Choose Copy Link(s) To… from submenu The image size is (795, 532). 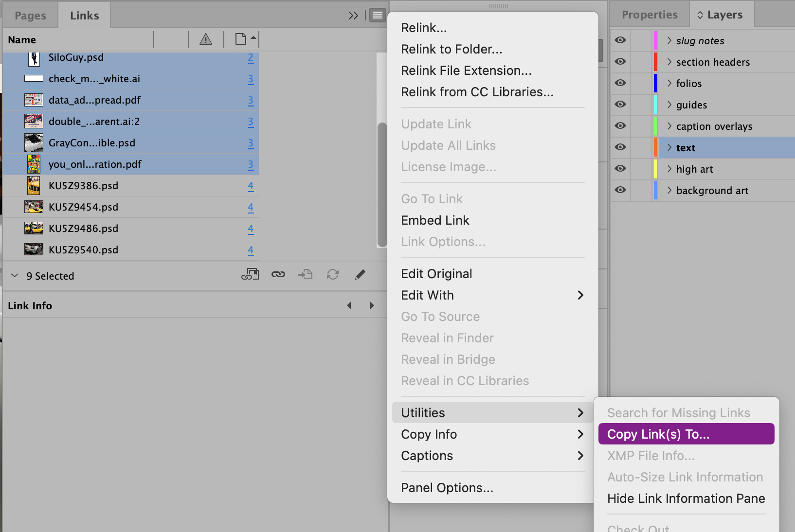pos(686,434)
